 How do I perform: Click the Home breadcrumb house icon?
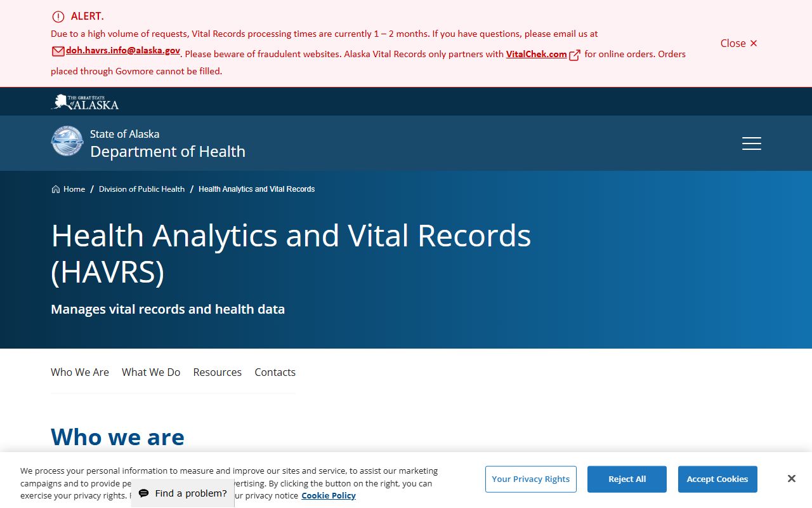[x=56, y=189]
